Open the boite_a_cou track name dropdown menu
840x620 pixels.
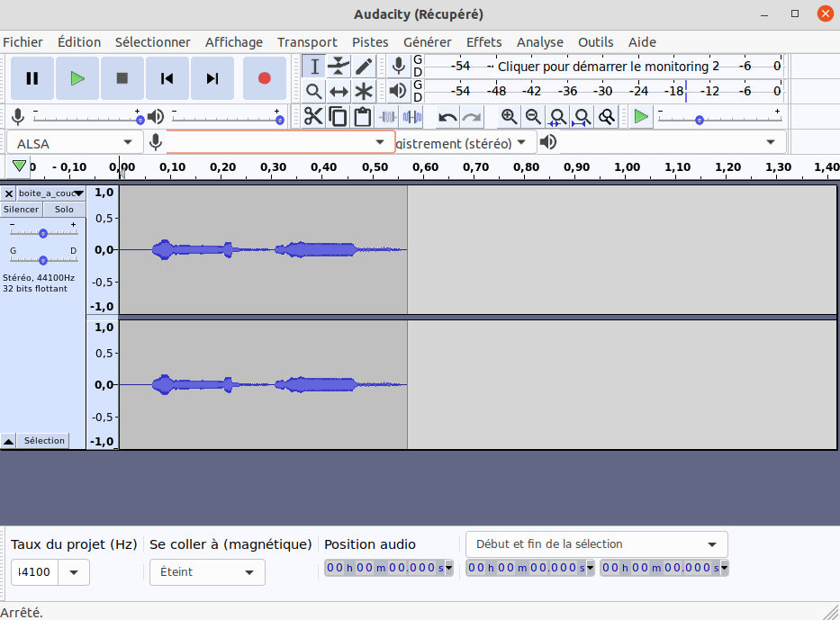[51, 193]
